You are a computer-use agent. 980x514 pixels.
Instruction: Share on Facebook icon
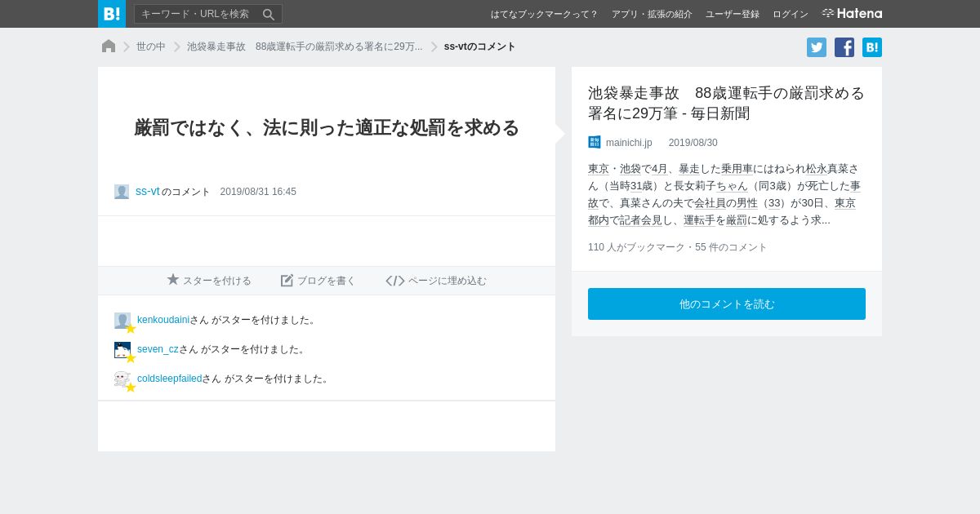[844, 47]
